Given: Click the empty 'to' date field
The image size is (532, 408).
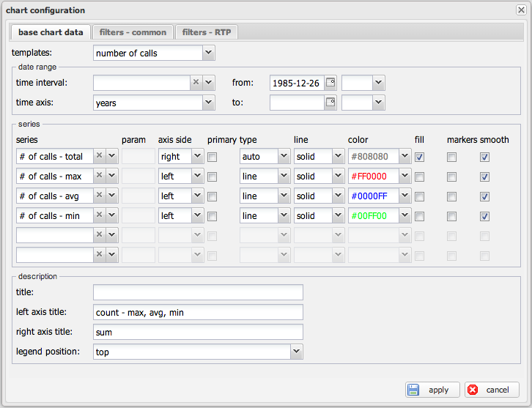Looking at the screenshot, I should tap(298, 103).
